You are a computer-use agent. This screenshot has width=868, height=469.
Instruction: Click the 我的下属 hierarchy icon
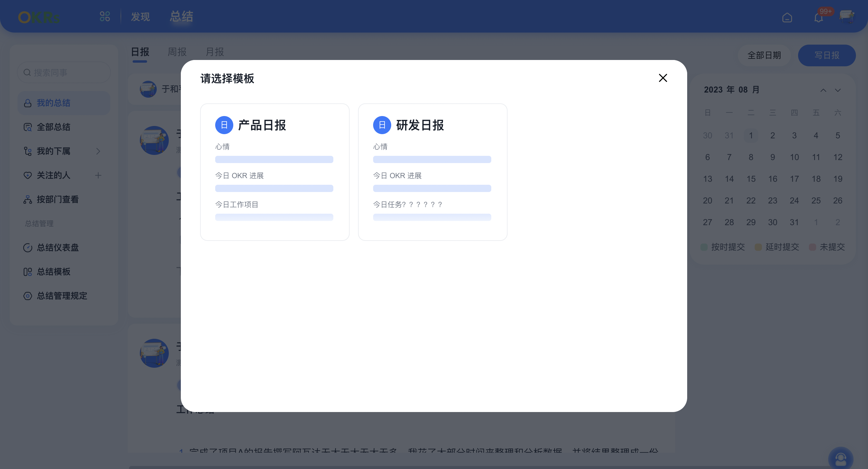(28, 151)
